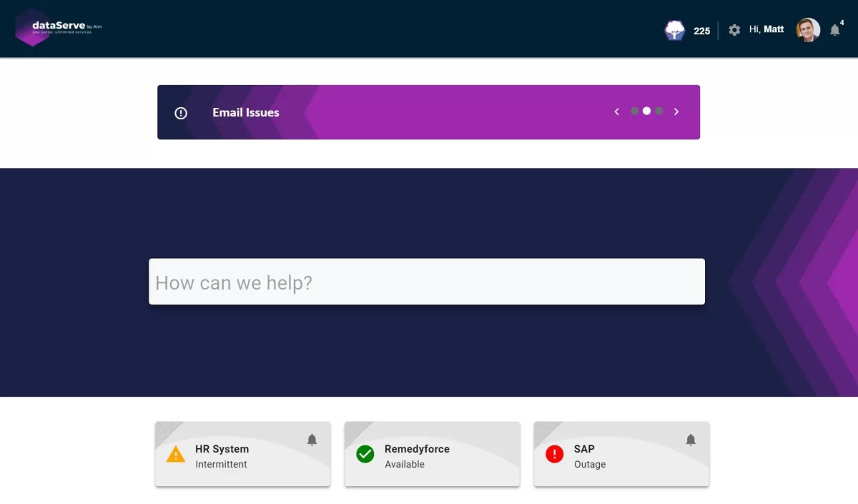Screen dimensions: 858x504
Task: Go to next banner announcement arrow
Action: click(676, 112)
